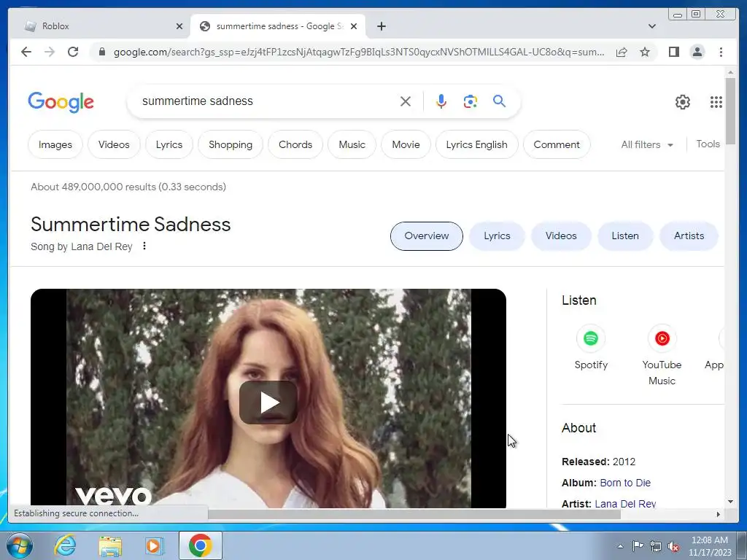Screen dimensions: 747x560
Task: Switch to the Artists panel tab
Action: 689,236
